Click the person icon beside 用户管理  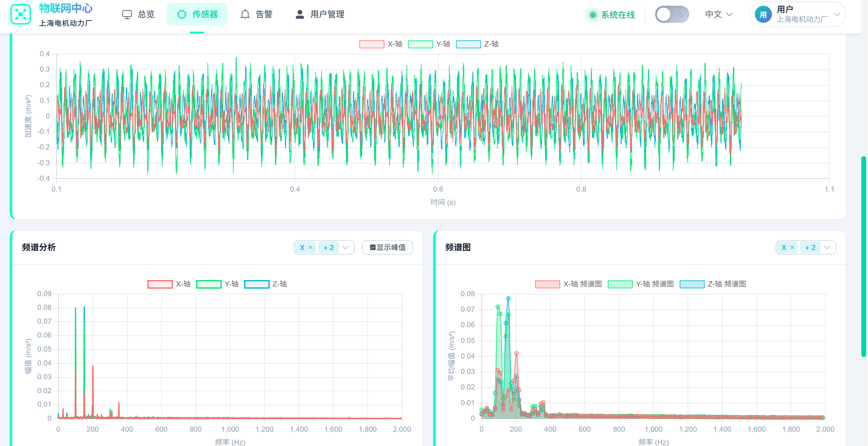point(300,15)
